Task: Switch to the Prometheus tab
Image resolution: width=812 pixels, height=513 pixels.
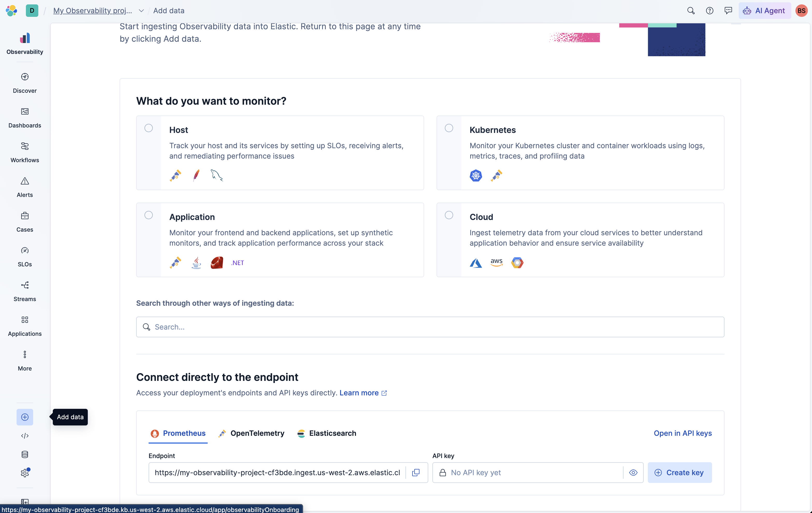Action: click(178, 433)
